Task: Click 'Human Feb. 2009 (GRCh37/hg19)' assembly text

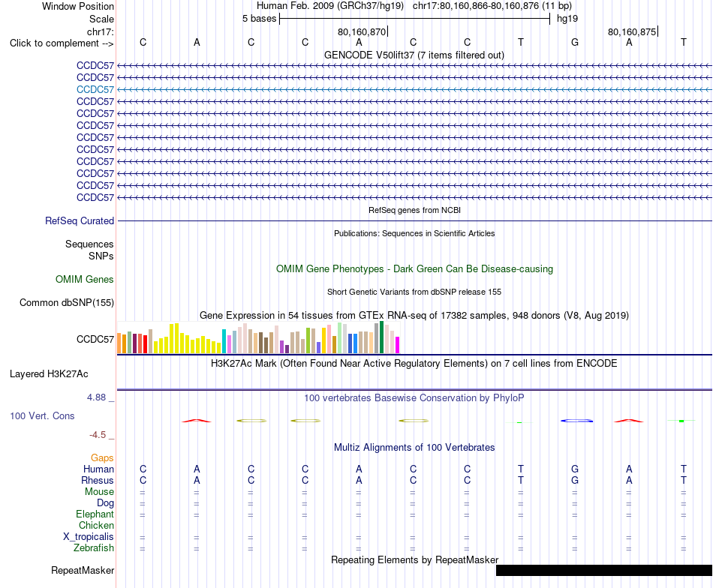Action: [330, 6]
